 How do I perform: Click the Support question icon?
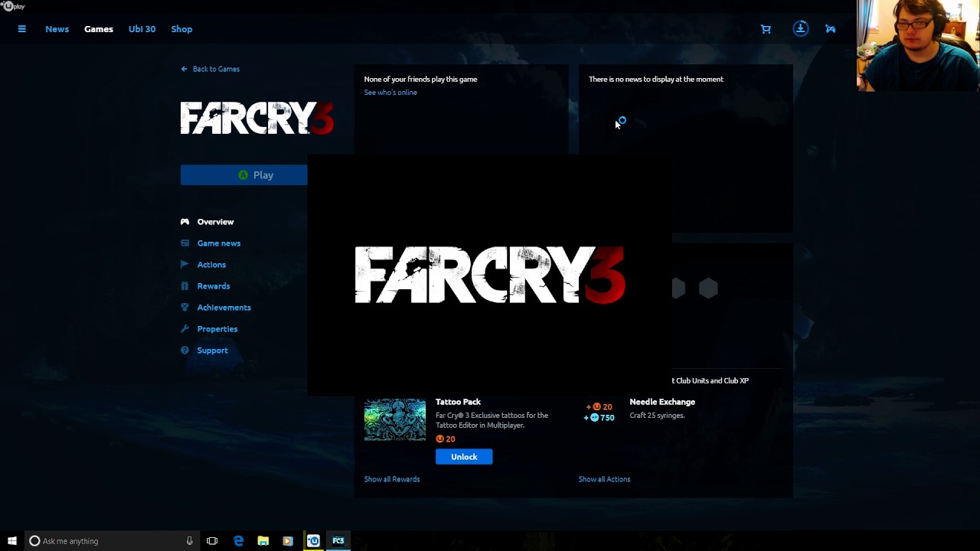185,350
